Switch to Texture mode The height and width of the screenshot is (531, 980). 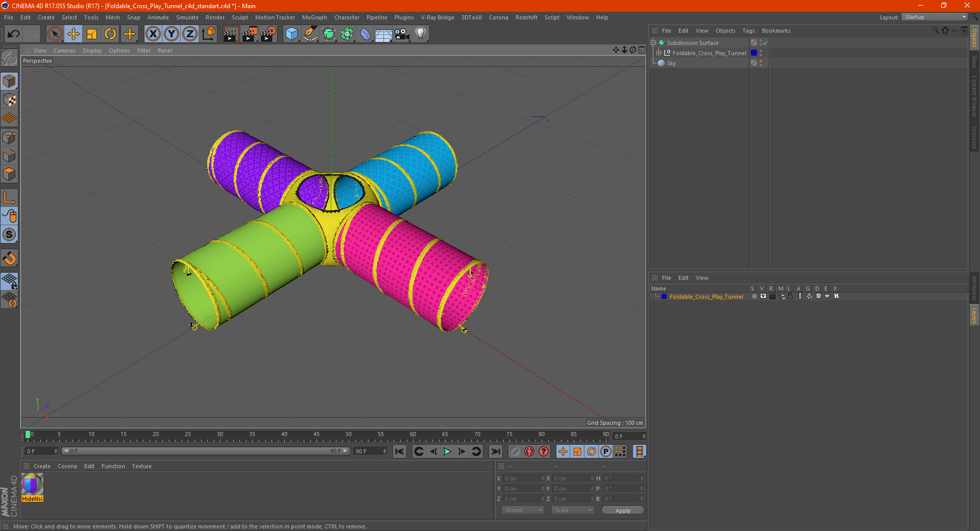point(9,100)
